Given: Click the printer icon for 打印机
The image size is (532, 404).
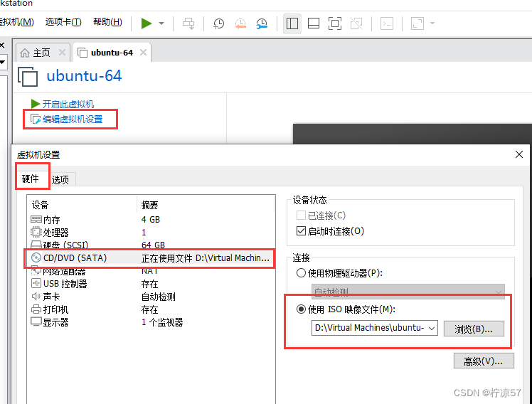Looking at the screenshot, I should point(36,309).
